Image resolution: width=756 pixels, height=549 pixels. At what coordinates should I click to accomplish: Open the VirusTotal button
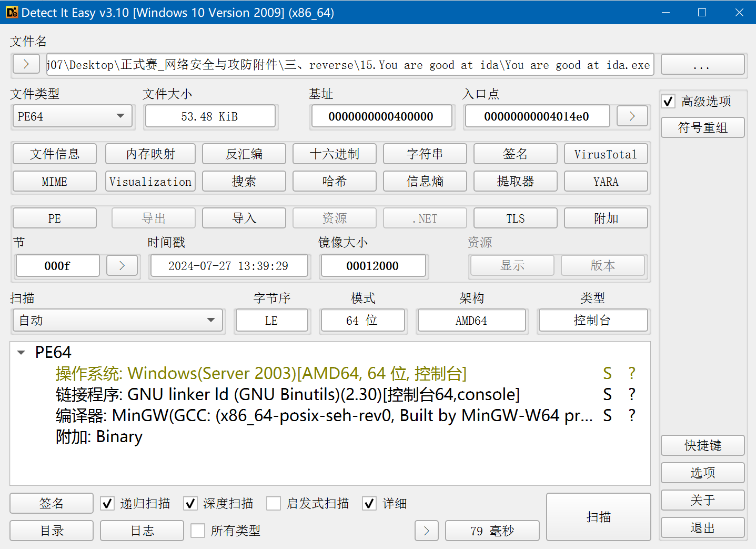click(606, 154)
